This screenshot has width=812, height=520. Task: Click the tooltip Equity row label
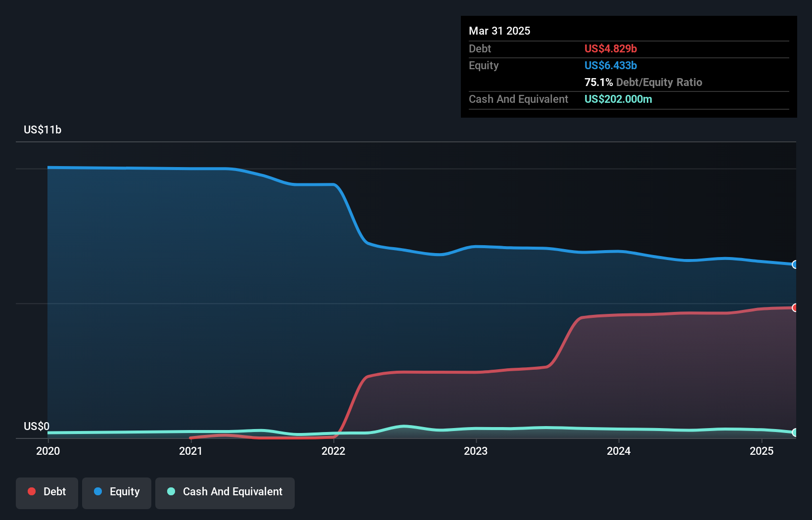(x=484, y=65)
